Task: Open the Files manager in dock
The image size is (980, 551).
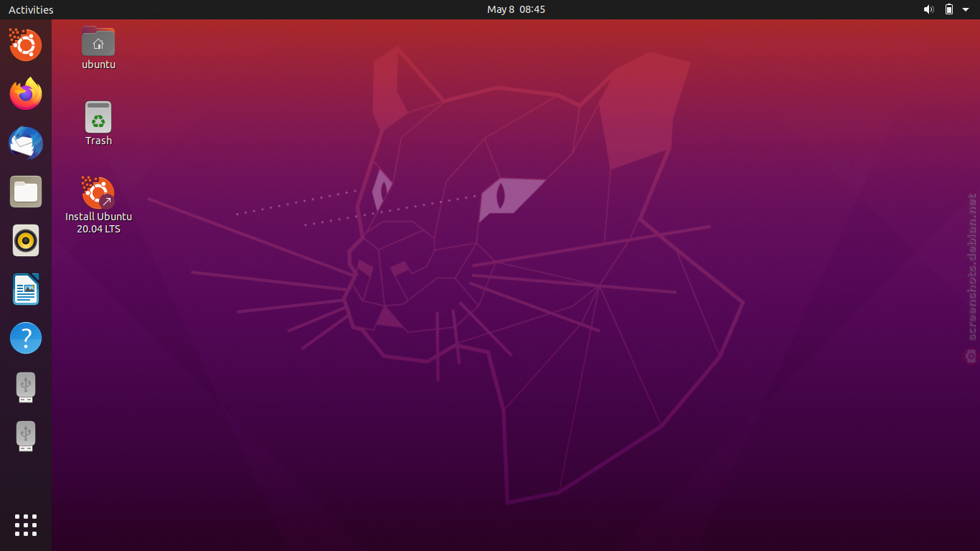Action: [x=26, y=192]
